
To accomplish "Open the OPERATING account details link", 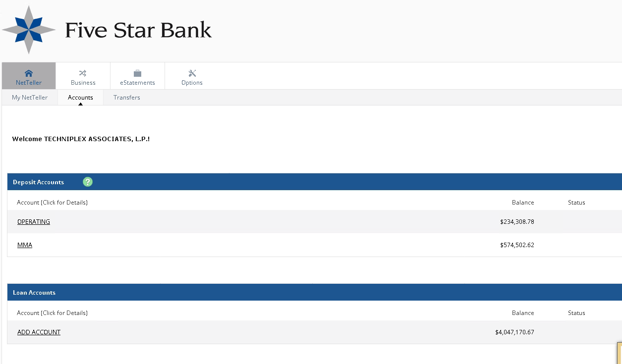I will tap(34, 221).
